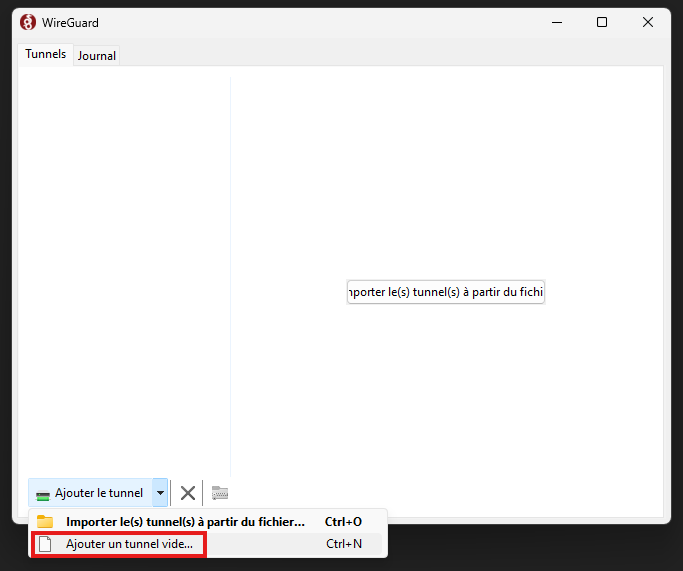This screenshot has height=571, width=683.
Task: Switch to the Journal tab
Action: (97, 56)
